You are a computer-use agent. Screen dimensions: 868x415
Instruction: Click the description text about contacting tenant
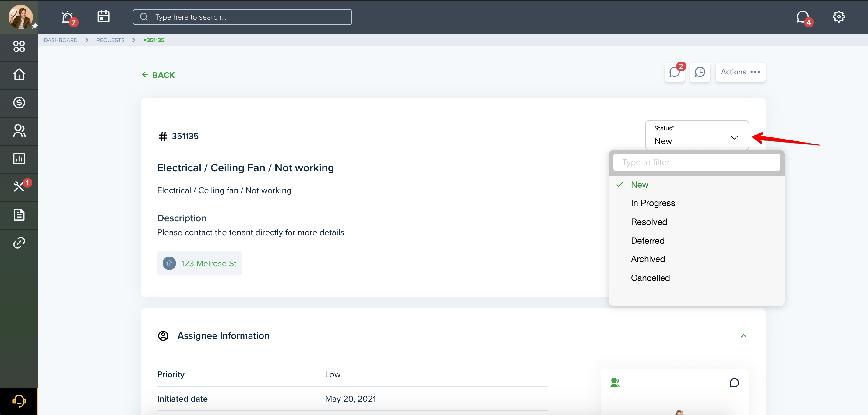(250, 232)
